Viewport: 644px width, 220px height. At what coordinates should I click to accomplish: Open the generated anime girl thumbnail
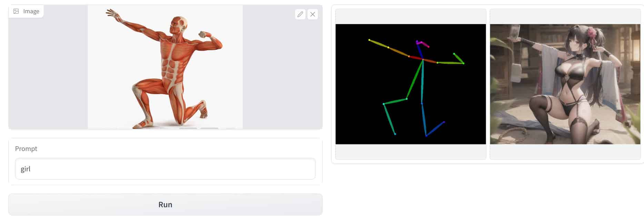click(565, 84)
